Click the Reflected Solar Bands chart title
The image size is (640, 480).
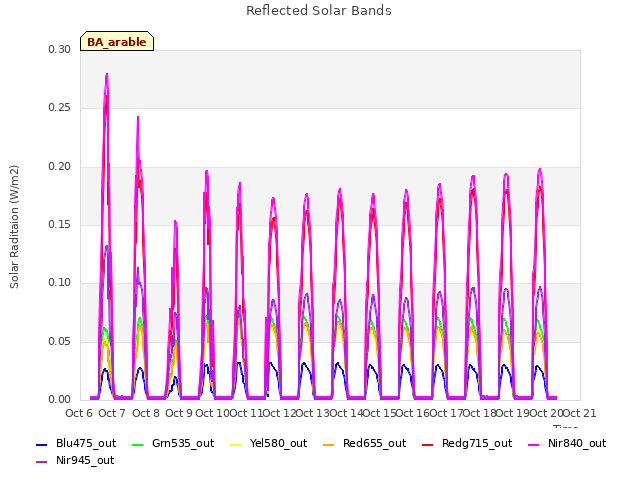pyautogui.click(x=319, y=11)
